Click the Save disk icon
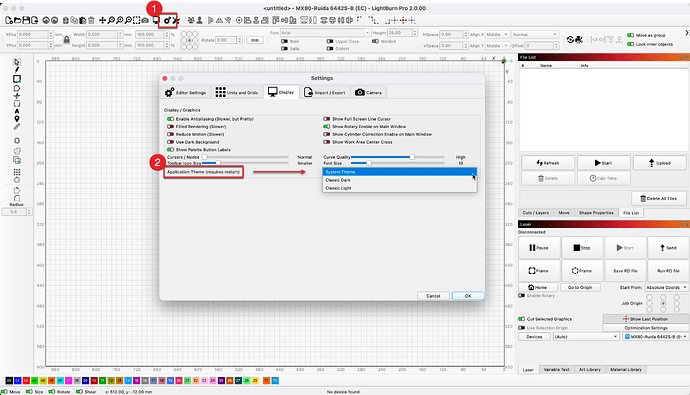The height and width of the screenshot is (395, 690). click(26, 20)
